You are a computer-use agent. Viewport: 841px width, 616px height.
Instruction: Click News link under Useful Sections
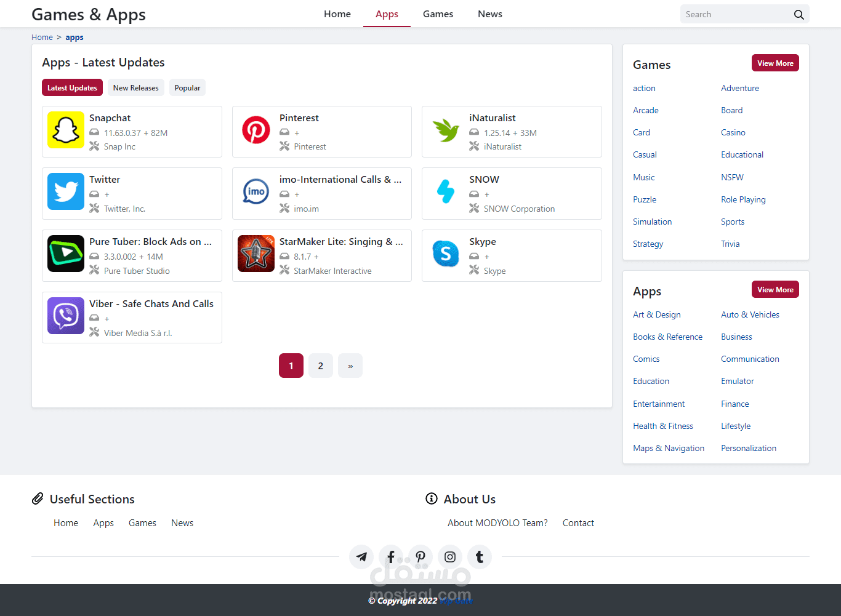click(182, 523)
